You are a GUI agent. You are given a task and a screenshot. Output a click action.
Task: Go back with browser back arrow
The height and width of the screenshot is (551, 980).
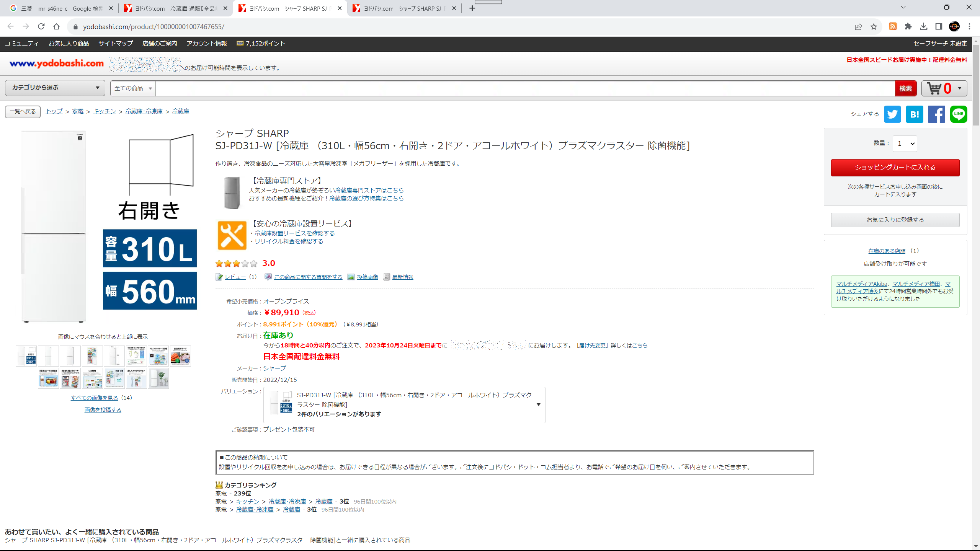tap(10, 26)
